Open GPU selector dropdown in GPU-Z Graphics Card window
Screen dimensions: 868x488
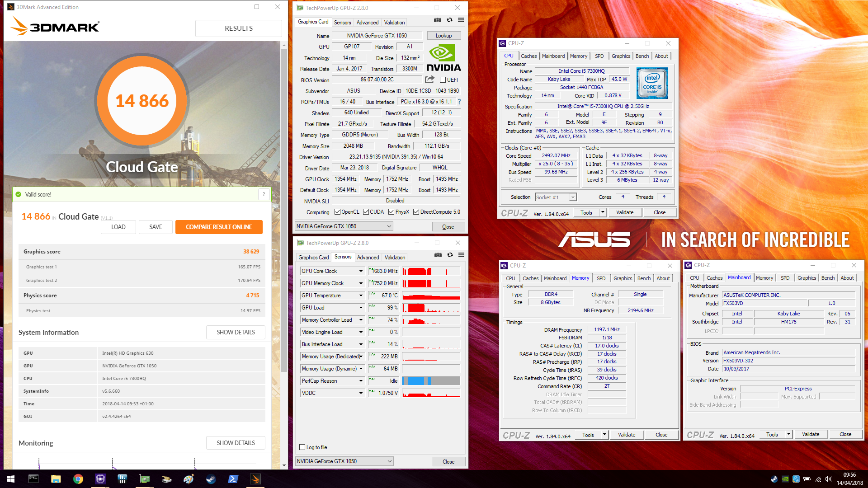[344, 226]
